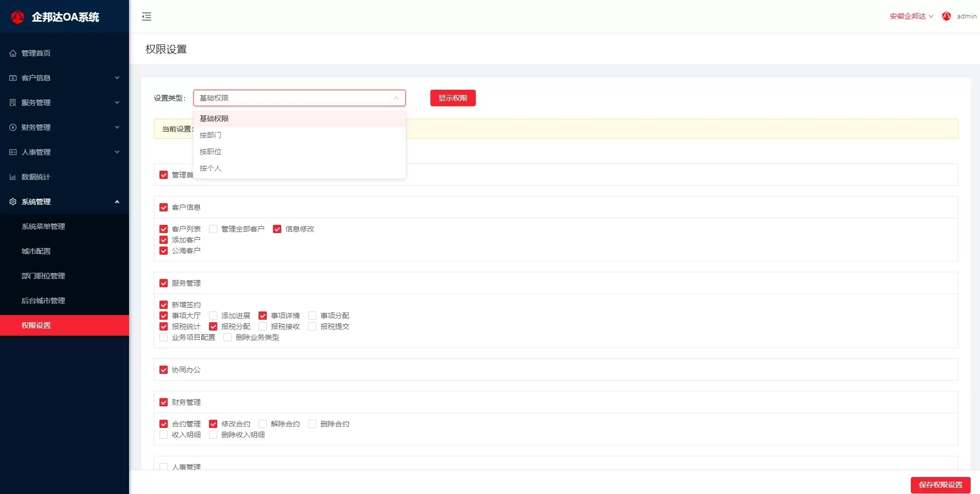Click the 客户信息 sidebar icon
This screenshot has height=494, width=980.
pyautogui.click(x=13, y=78)
